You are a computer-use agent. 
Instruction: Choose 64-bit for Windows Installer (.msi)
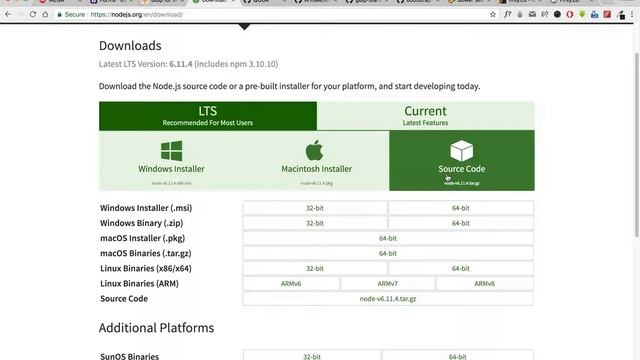pyautogui.click(x=461, y=208)
